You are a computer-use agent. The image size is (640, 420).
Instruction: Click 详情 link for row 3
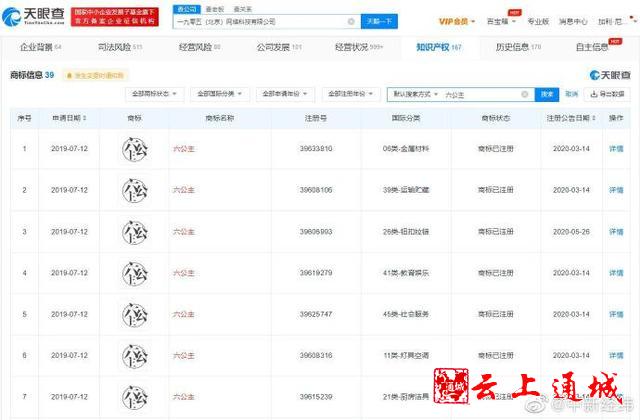point(616,231)
